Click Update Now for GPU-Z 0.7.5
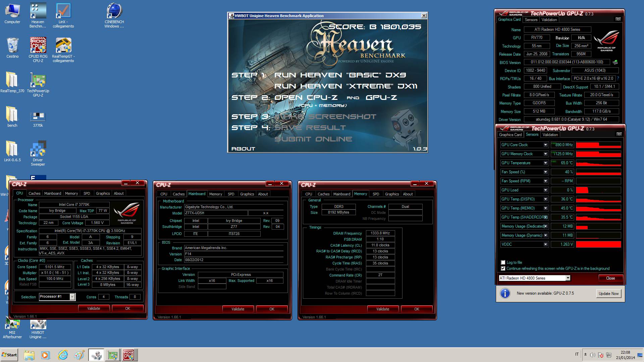Image resolution: width=644 pixels, height=362 pixels. point(608,293)
